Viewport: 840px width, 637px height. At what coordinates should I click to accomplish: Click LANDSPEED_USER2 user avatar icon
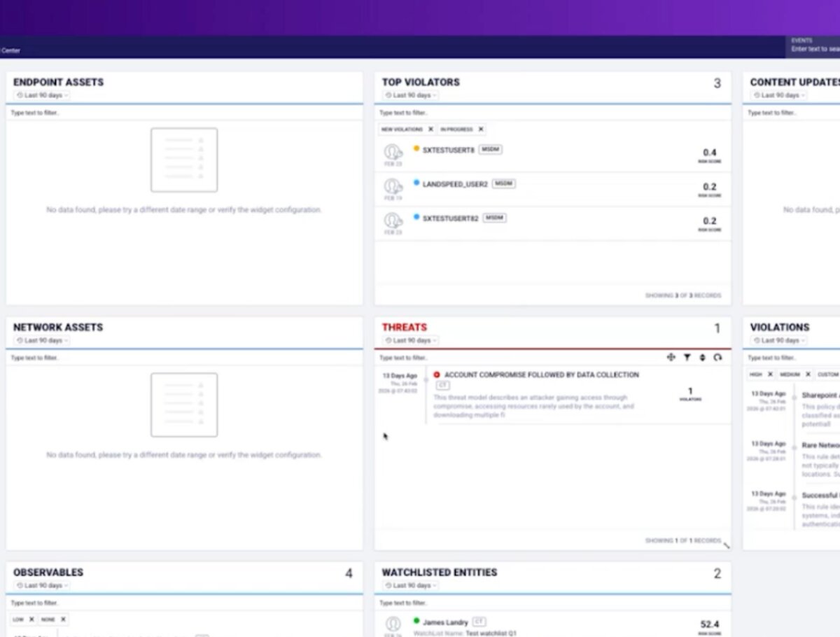[393, 186]
